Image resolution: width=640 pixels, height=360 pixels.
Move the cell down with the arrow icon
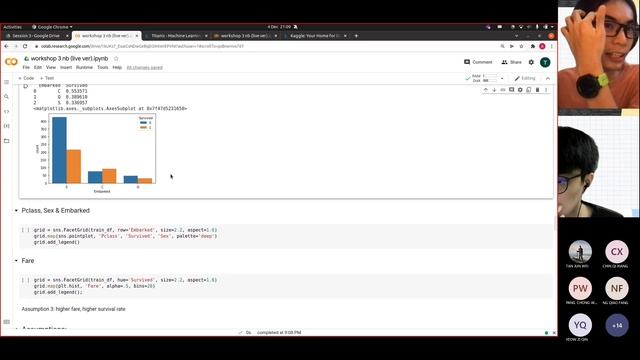click(x=494, y=90)
